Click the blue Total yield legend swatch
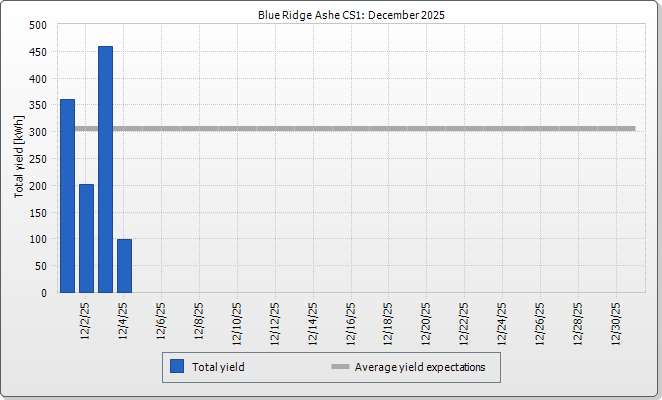The width and height of the screenshot is (662, 400). (x=177, y=367)
